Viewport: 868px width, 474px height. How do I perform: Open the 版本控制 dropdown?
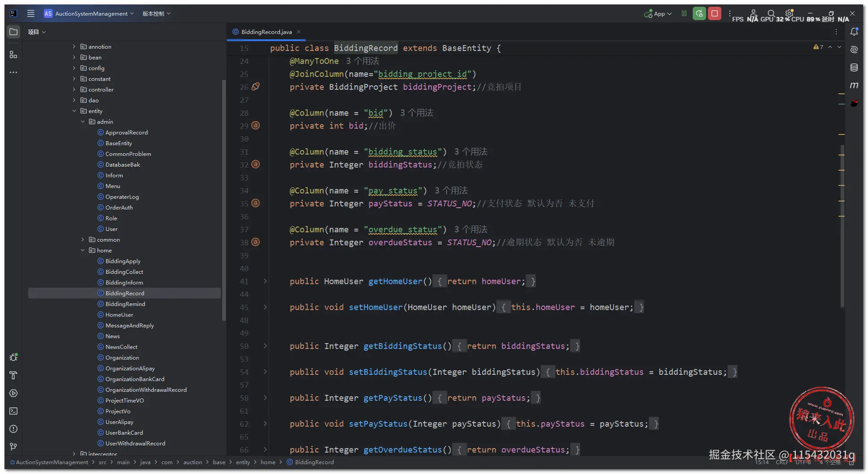[157, 13]
